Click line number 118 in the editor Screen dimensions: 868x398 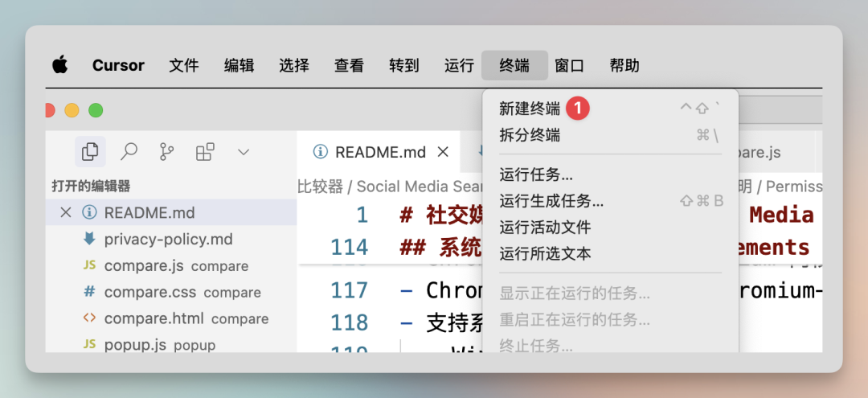tap(350, 322)
